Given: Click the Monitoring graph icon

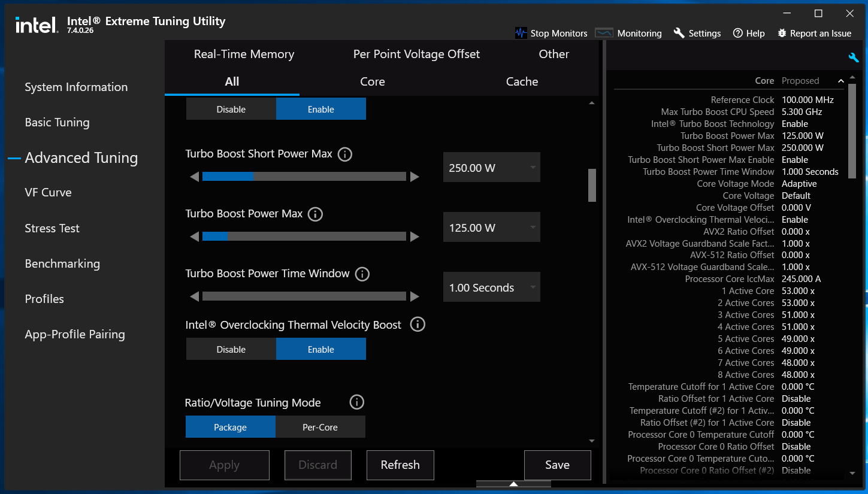Looking at the screenshot, I should coord(604,33).
